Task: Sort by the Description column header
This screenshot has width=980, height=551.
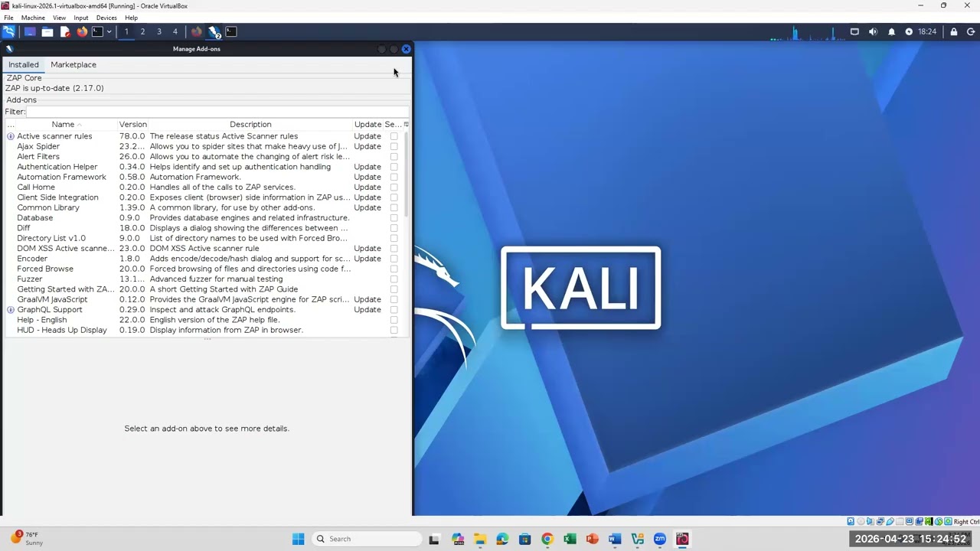Action: click(250, 124)
